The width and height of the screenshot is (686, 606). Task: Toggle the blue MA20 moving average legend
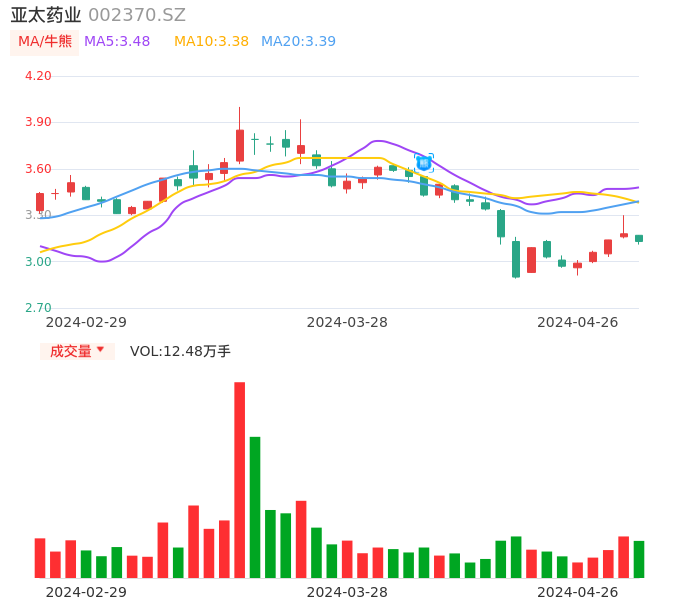[x=298, y=41]
